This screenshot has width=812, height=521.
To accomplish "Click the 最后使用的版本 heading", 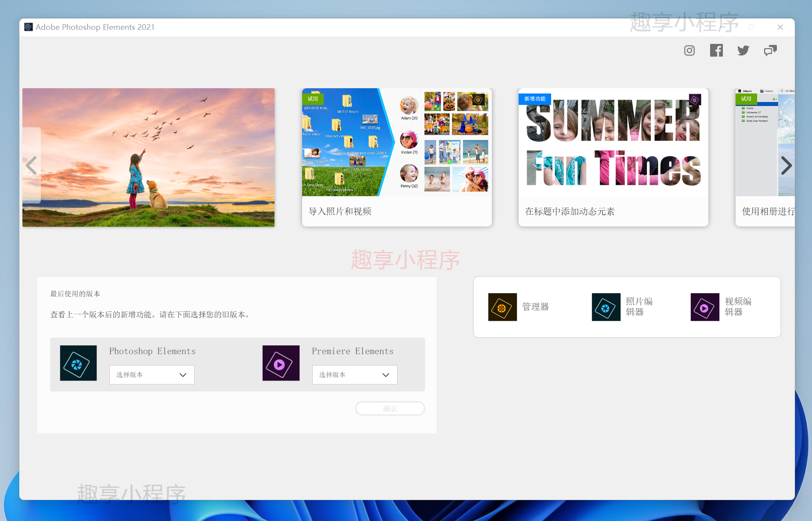I will [75, 294].
